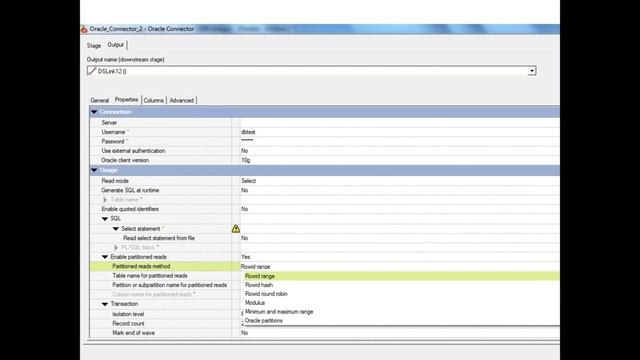Screen dimensions: 640x360
Task: Select the Oracle client version label
Action: point(125,160)
